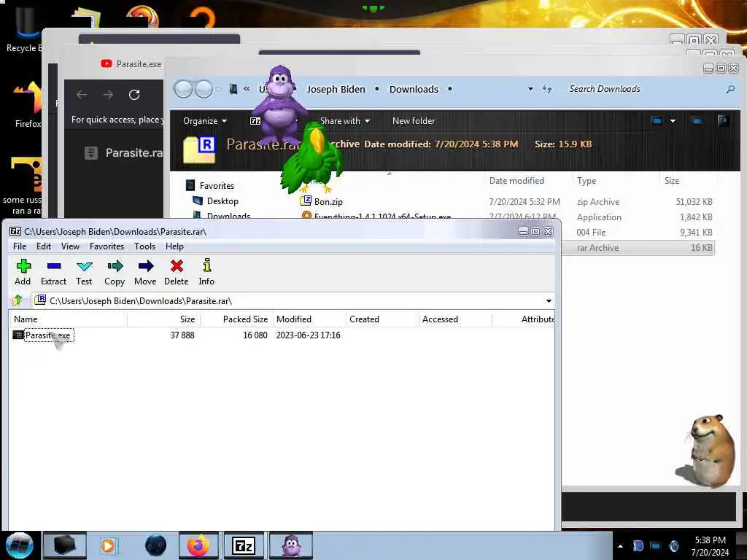Switch to Firefox on the taskbar
Screen dimensions: 747x560
tap(198, 545)
